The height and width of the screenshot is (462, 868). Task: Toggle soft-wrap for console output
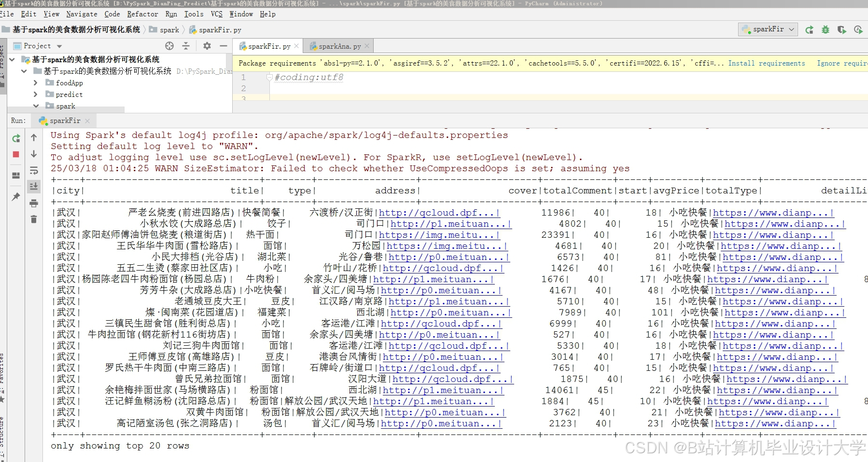tap(34, 169)
